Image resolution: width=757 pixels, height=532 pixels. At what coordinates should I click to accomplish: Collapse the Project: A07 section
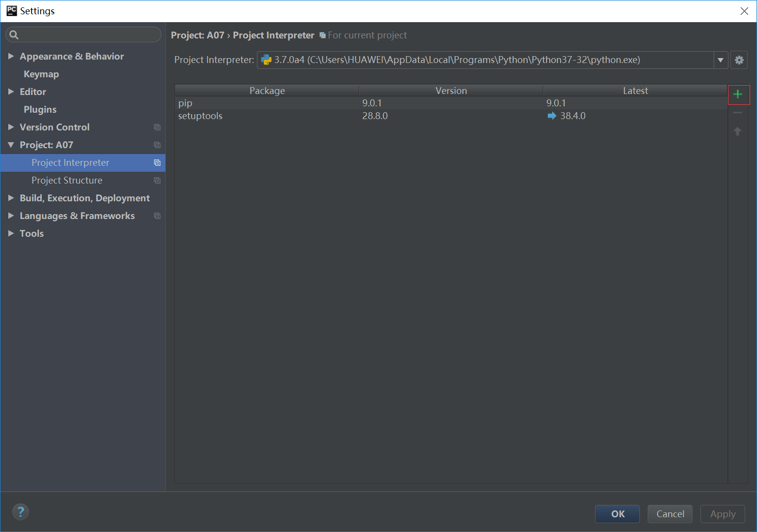pyautogui.click(x=11, y=145)
